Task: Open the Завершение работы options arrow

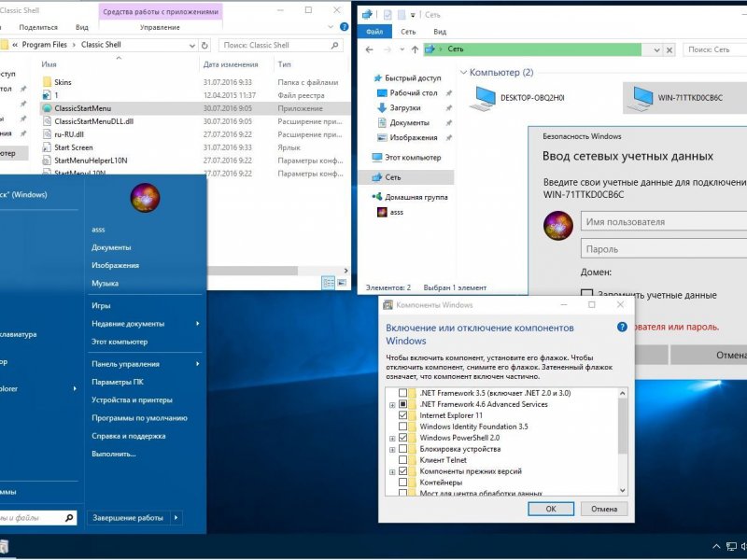Action: (176, 518)
